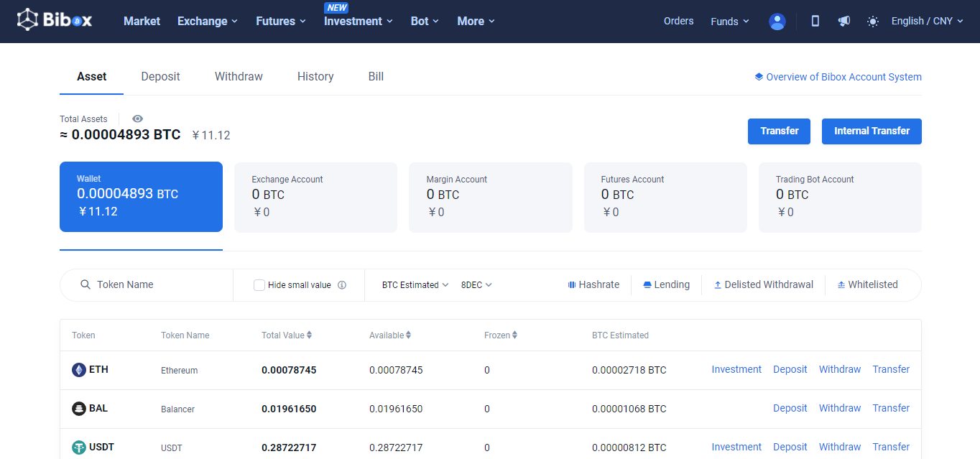The height and width of the screenshot is (459, 980).
Task: Click the mobile app phone icon
Action: pos(815,22)
